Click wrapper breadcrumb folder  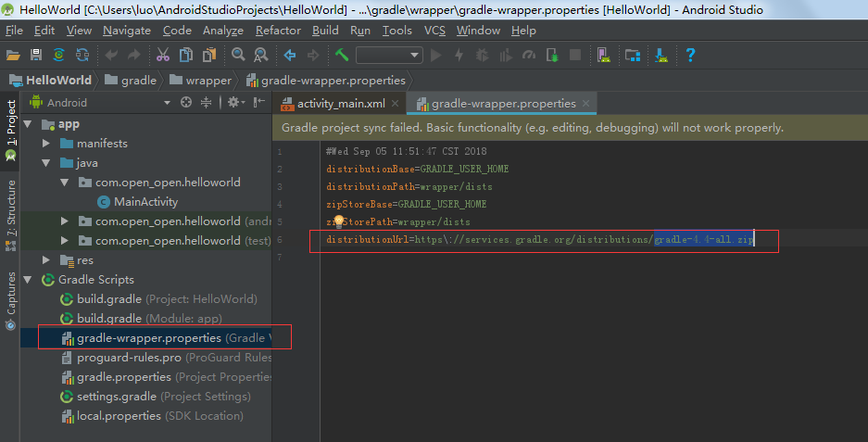pyautogui.click(x=200, y=81)
